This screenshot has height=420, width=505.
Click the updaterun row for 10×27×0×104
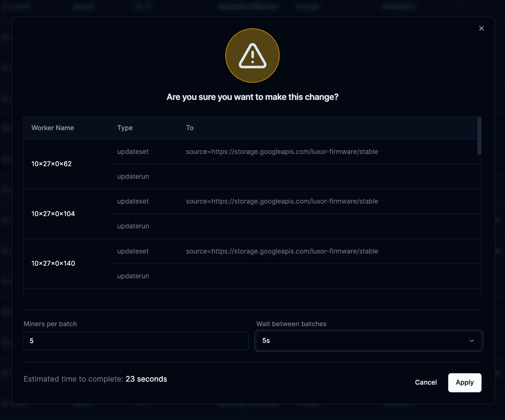(x=133, y=226)
